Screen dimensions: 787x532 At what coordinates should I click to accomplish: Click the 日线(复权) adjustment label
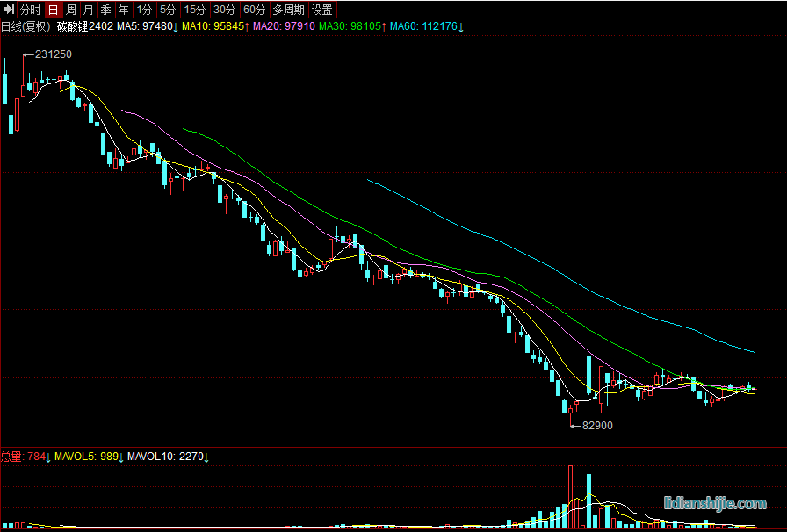pyautogui.click(x=25, y=26)
